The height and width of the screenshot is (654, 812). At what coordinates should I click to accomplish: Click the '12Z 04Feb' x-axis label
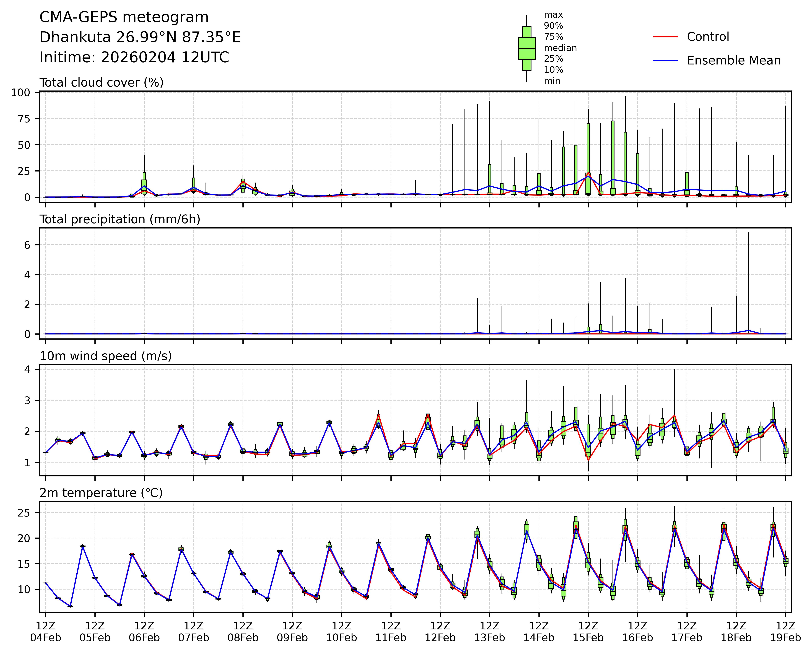(46, 632)
